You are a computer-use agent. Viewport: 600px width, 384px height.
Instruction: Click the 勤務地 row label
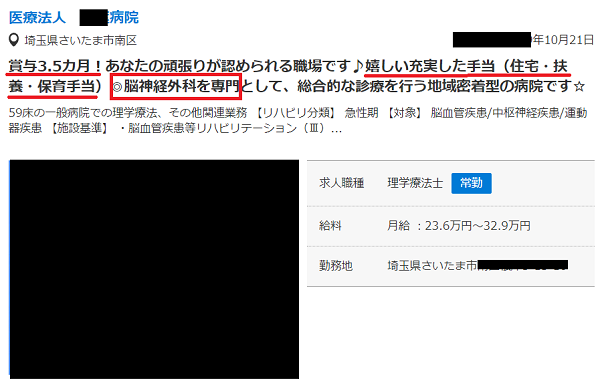pos(336,265)
